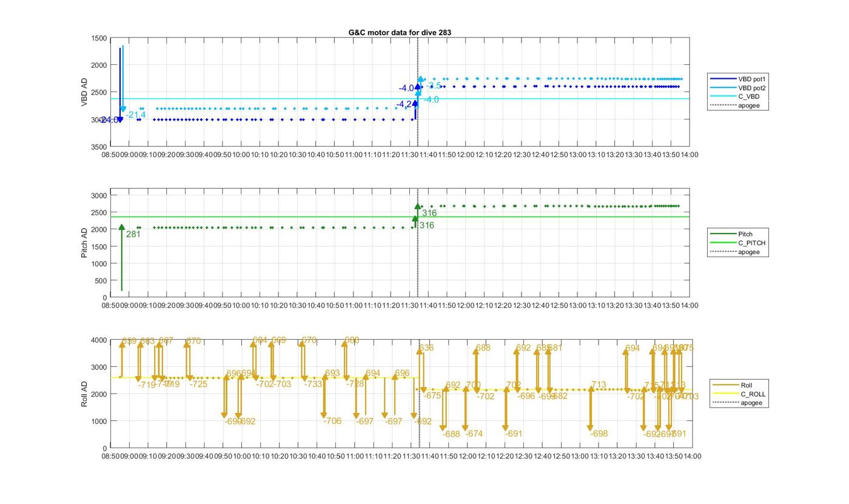Select the 'Roll' legend entry

tap(733, 385)
